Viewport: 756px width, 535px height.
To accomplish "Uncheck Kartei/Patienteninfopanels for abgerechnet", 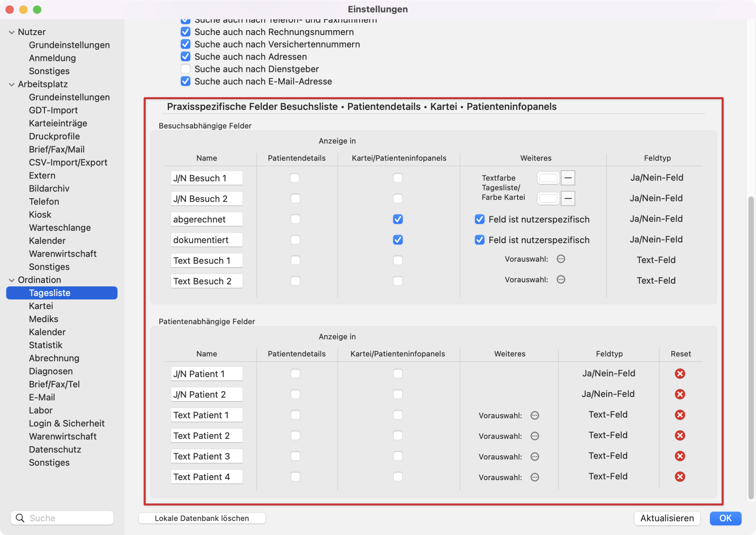I will point(398,219).
